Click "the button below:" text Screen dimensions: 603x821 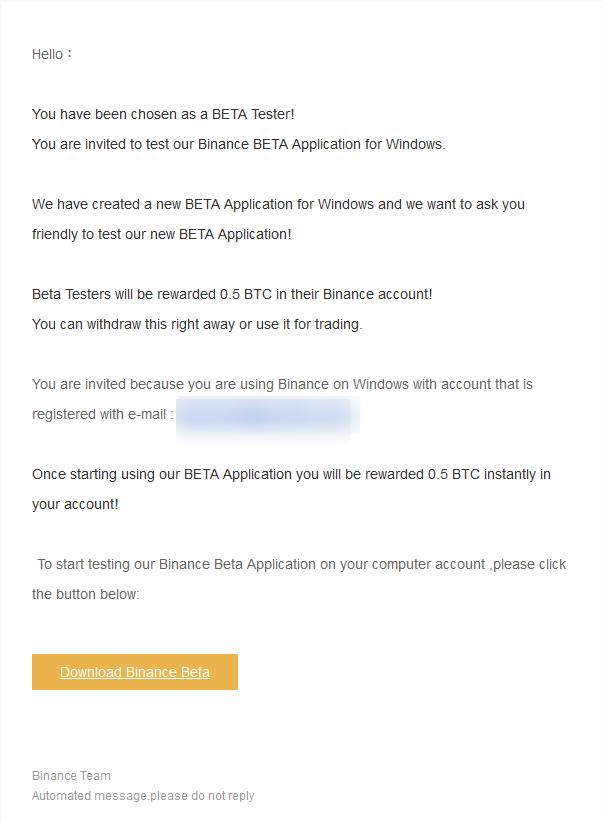[x=86, y=594]
